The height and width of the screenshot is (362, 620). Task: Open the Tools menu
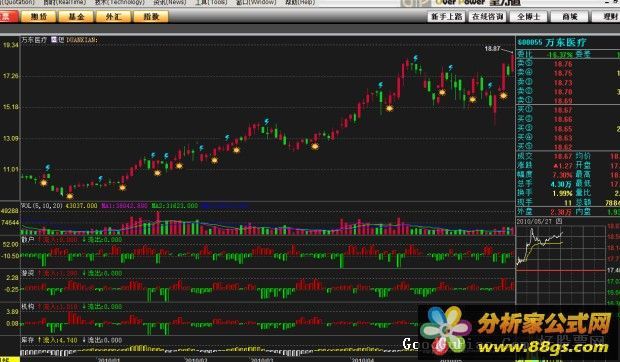coord(211,2)
